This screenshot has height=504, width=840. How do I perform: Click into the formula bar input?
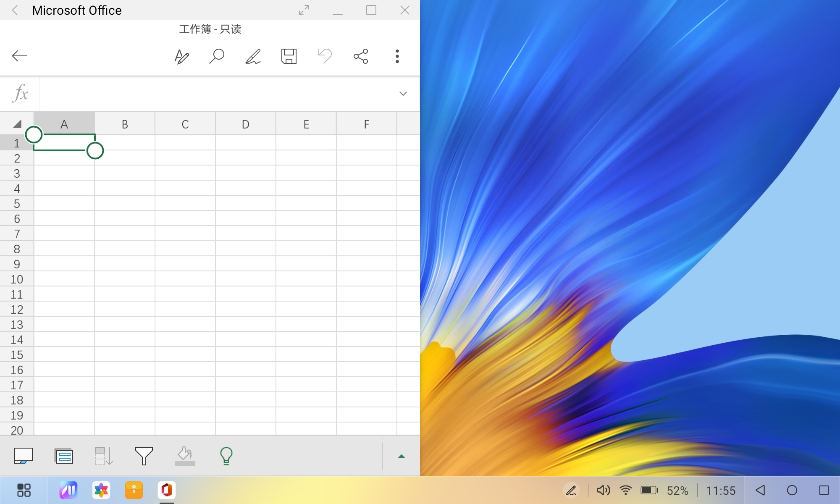point(218,94)
